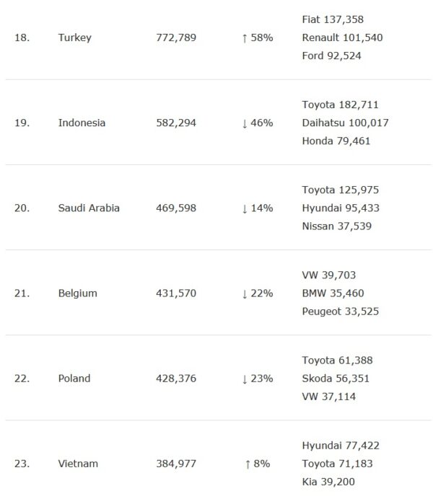Click Belgium's total 431,570

coord(176,293)
